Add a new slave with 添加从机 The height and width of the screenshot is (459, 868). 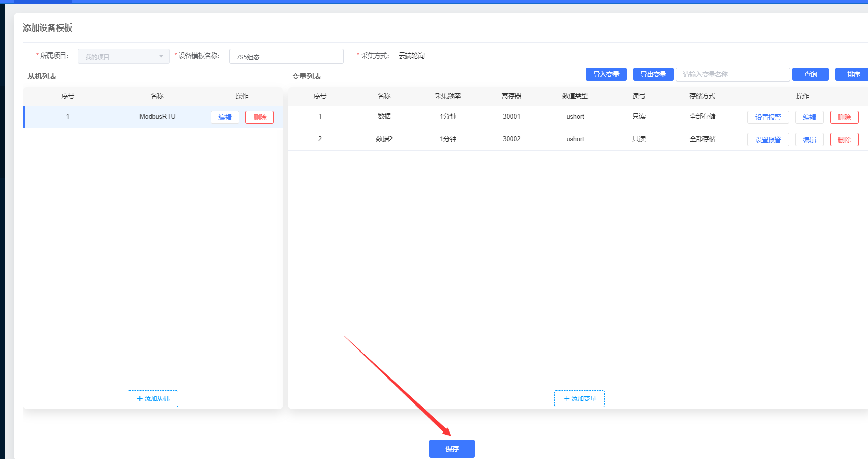(x=153, y=398)
